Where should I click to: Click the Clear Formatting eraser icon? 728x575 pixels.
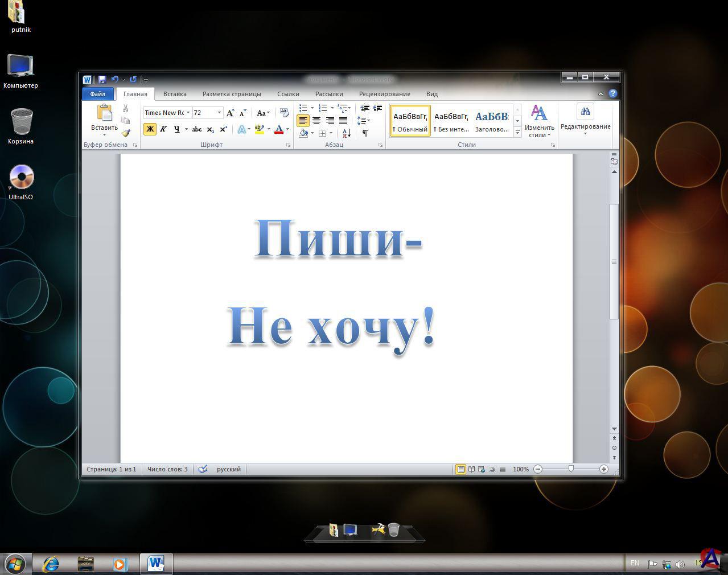pyautogui.click(x=285, y=113)
